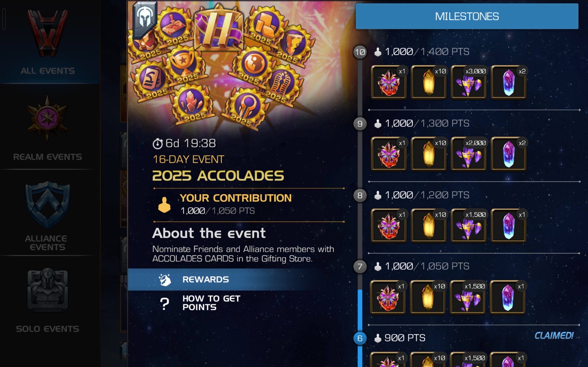Open the Alliance Events shield icon
Screen dimensions: 588x367
[x=48, y=205]
